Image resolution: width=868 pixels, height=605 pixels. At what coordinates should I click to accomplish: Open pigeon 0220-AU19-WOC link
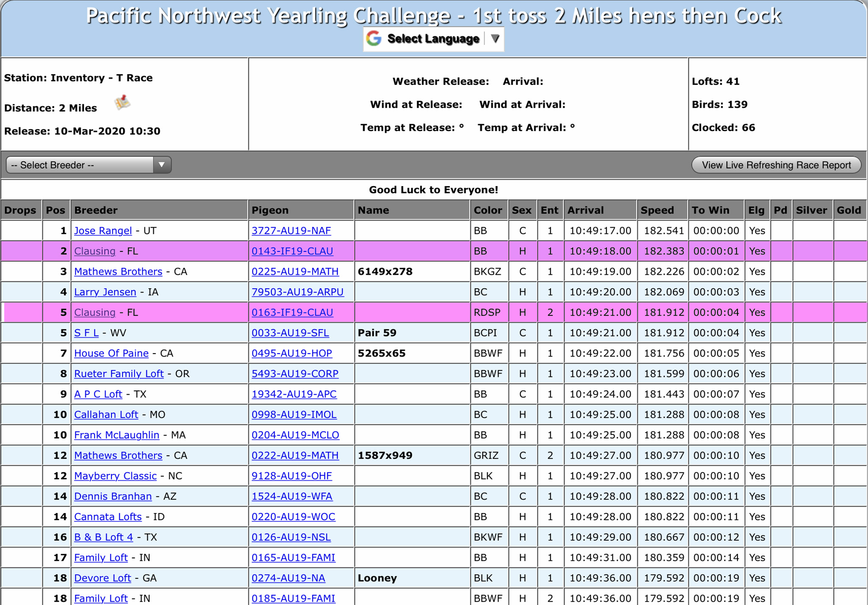[x=293, y=517]
